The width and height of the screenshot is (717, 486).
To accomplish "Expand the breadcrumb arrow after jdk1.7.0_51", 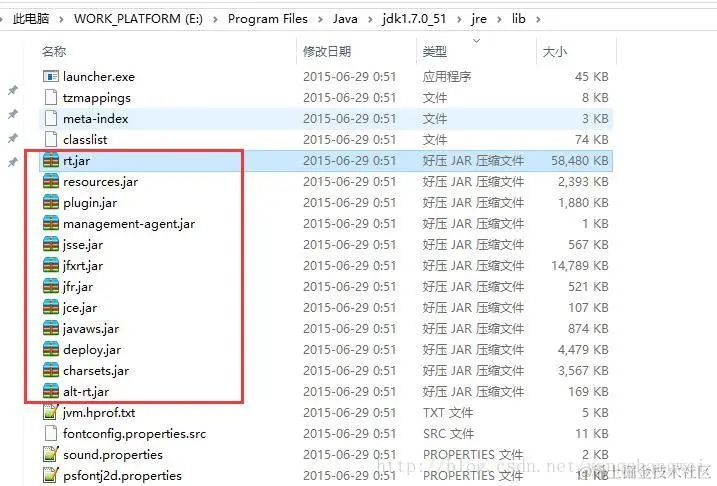I will pos(459,19).
